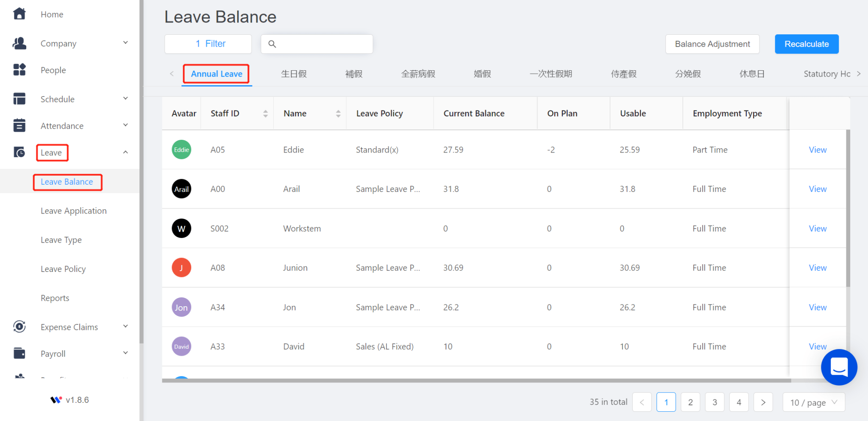Click the Expense Claims icon
The image size is (868, 421).
pyautogui.click(x=19, y=327)
